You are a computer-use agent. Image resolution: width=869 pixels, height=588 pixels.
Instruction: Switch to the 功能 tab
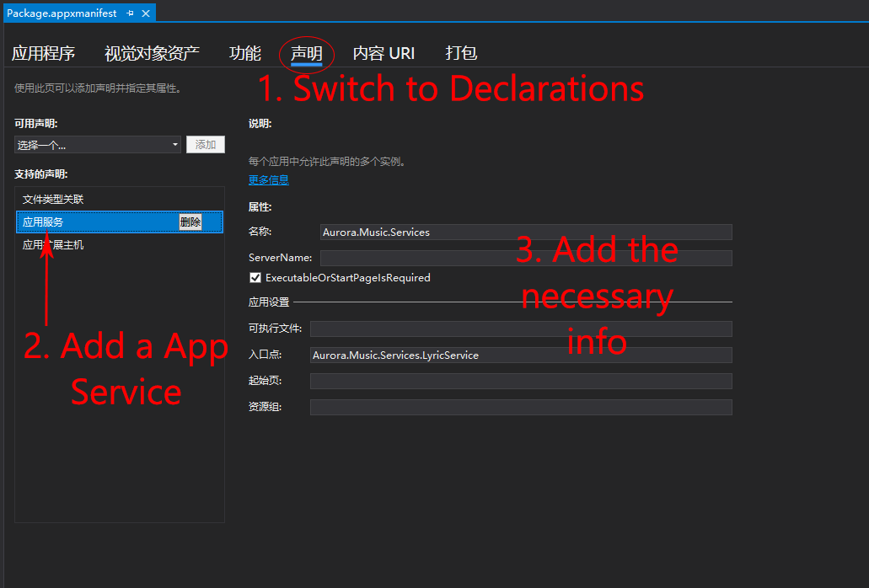coord(245,52)
